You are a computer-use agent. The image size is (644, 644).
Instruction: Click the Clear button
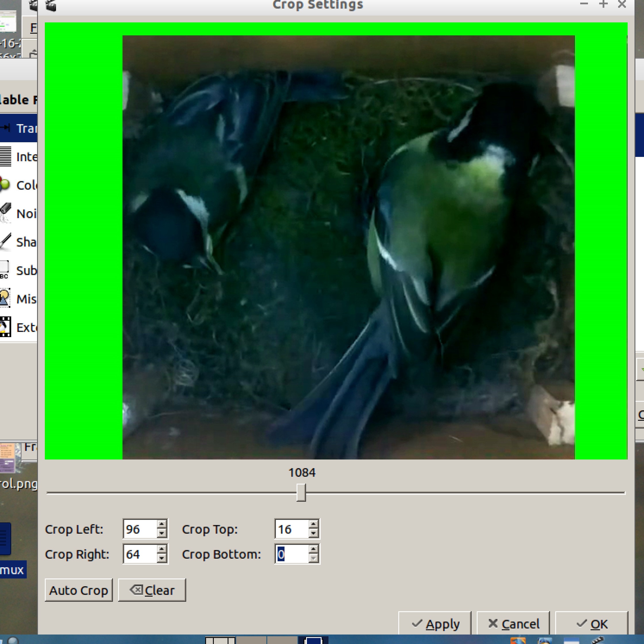(x=152, y=590)
